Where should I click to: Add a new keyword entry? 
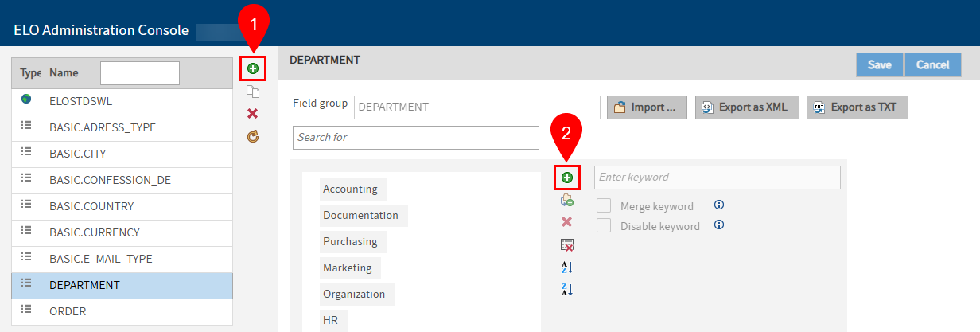click(567, 177)
